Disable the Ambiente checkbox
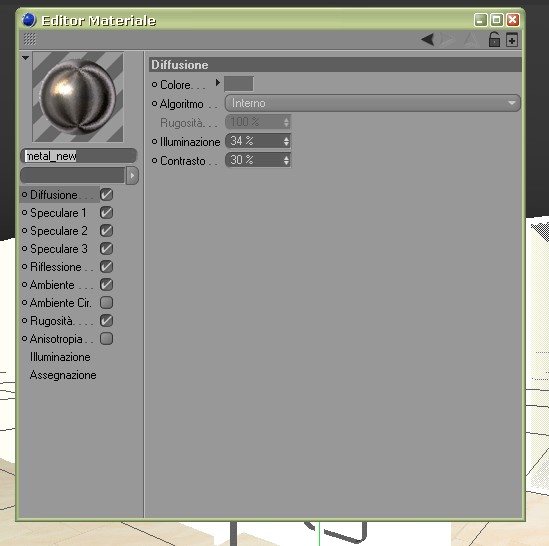549x546 pixels. [x=106, y=285]
